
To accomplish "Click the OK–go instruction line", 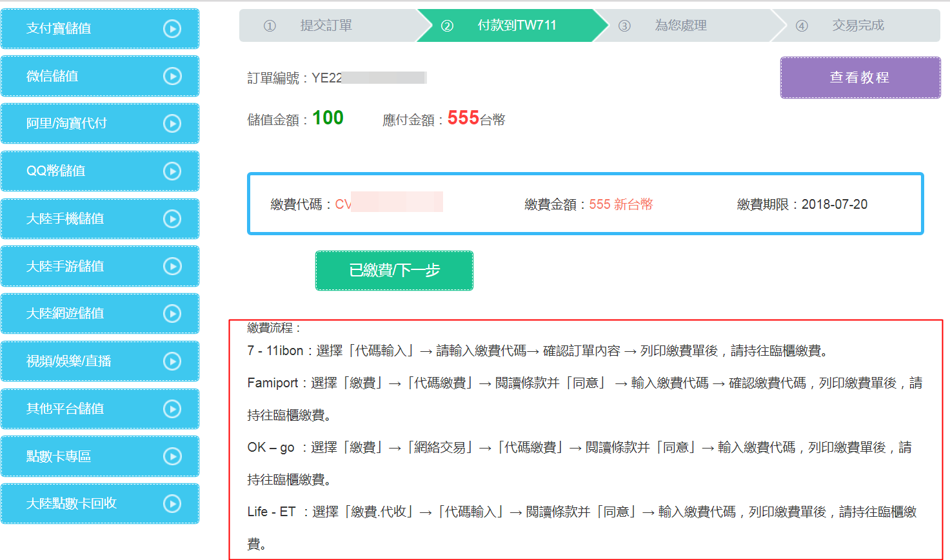I will (x=580, y=463).
